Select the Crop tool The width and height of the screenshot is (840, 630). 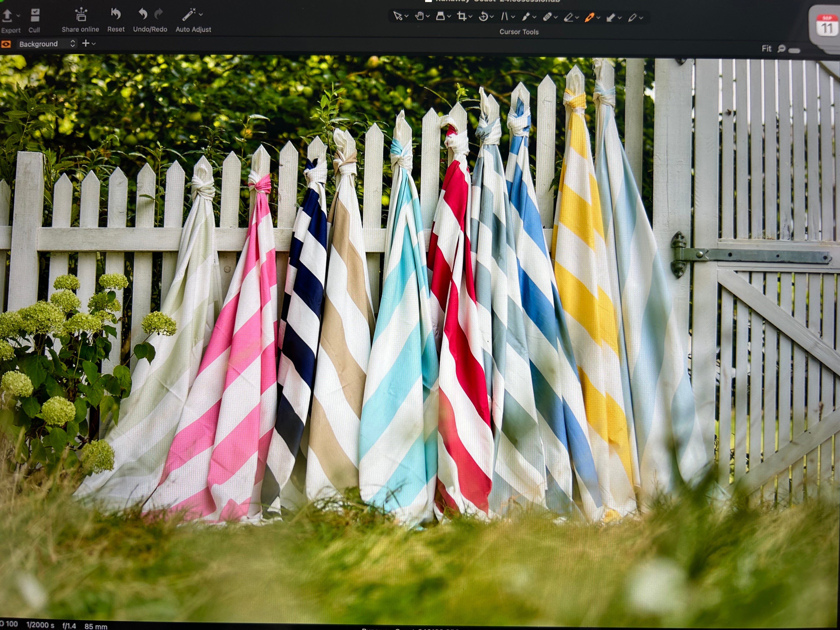[x=461, y=16]
